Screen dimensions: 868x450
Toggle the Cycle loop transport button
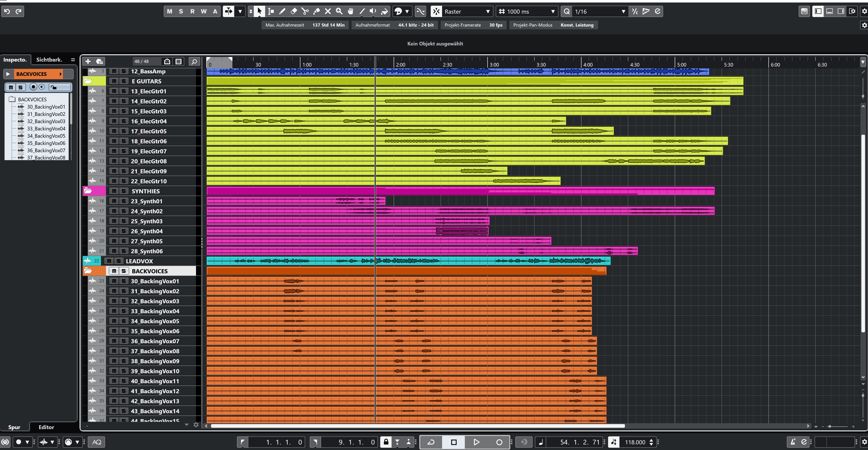coord(431,442)
